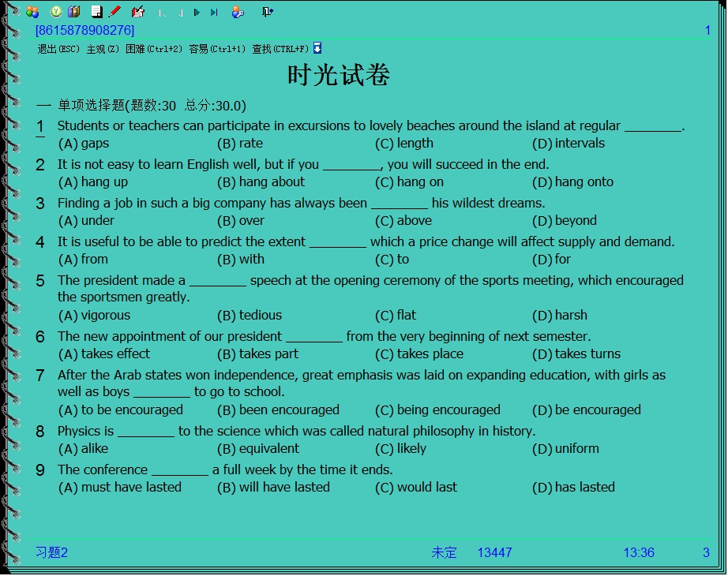Expand the blue down-arrow after 查找

(317, 48)
